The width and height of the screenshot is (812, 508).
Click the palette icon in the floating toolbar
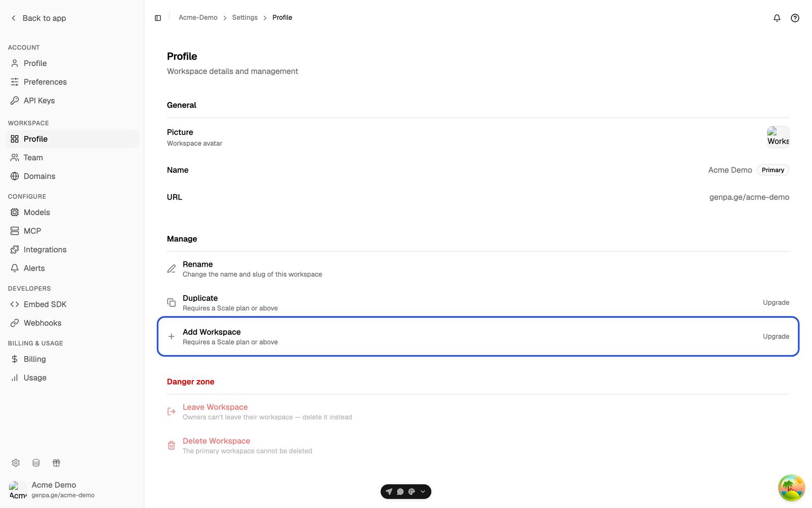(412, 492)
